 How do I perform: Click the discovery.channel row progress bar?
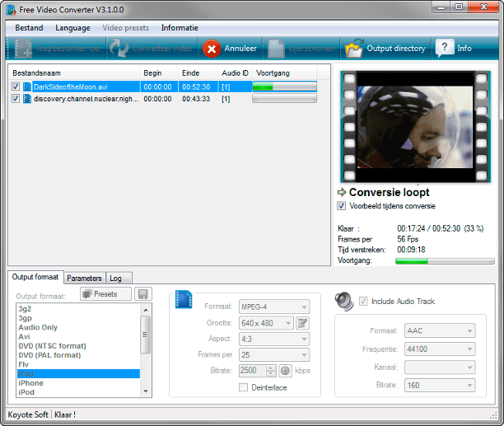click(x=284, y=98)
